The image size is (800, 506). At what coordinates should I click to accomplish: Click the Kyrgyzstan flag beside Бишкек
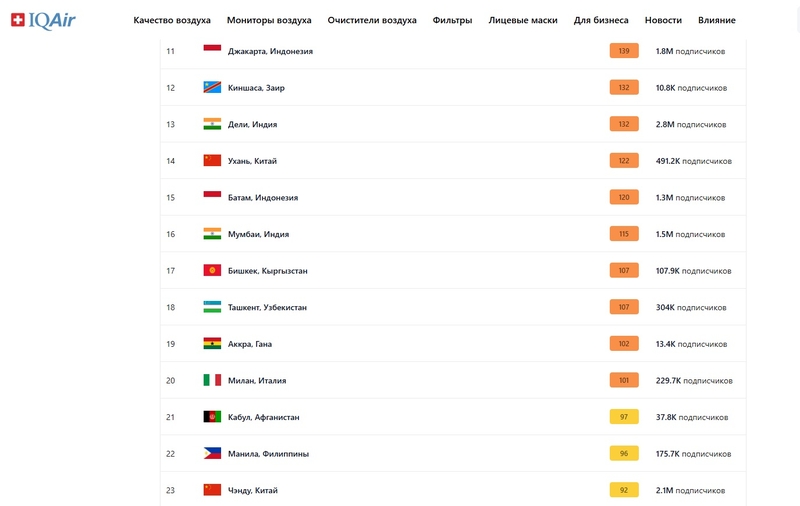pos(212,270)
